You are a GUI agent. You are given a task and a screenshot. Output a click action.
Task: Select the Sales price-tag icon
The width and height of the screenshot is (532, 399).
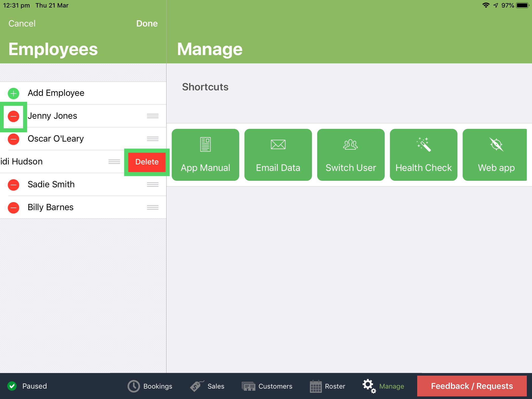[x=195, y=386]
